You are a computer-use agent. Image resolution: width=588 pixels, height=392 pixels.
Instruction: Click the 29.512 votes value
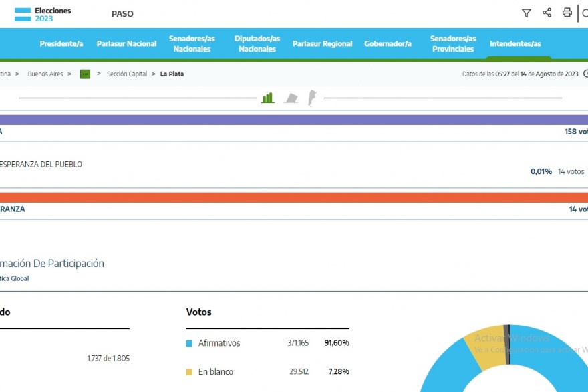299,371
